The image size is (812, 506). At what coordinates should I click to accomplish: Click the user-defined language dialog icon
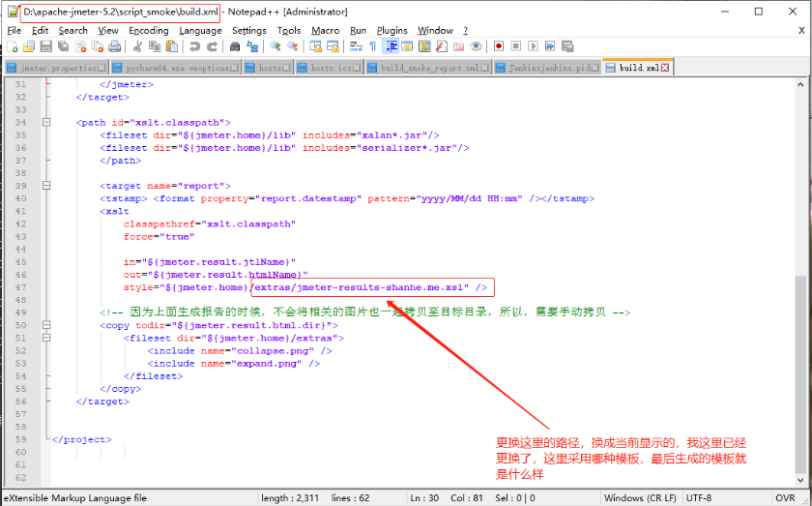[x=407, y=46]
